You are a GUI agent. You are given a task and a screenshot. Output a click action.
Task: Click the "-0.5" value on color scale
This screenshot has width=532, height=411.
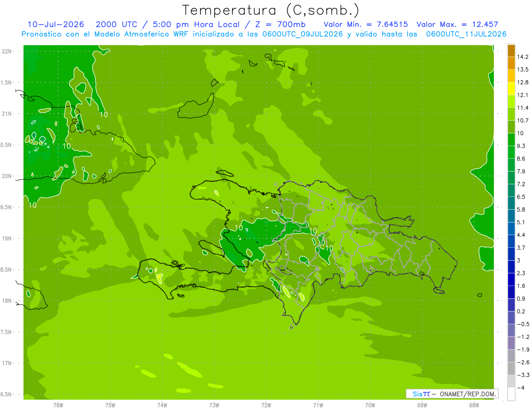click(523, 324)
